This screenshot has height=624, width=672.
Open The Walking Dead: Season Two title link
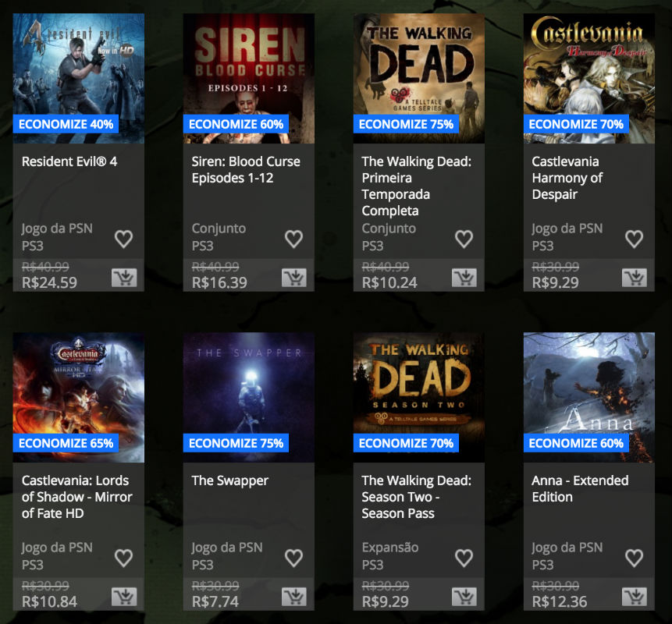pos(416,497)
